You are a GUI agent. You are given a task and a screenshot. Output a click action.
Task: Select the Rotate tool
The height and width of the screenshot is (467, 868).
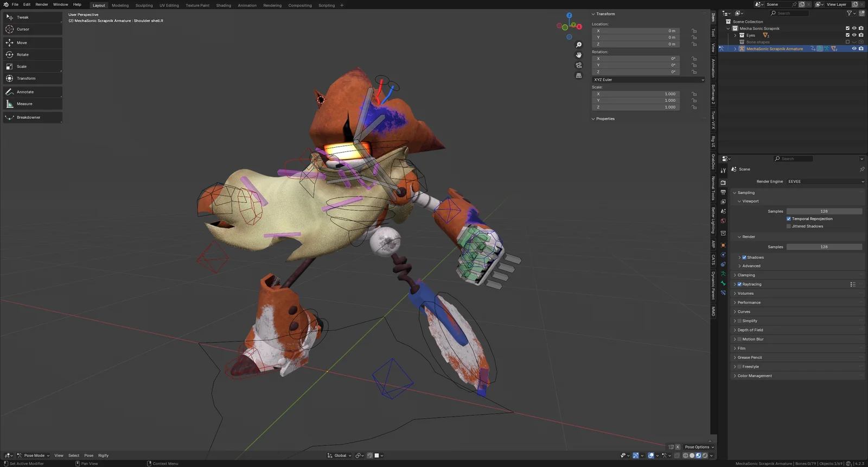coord(33,55)
